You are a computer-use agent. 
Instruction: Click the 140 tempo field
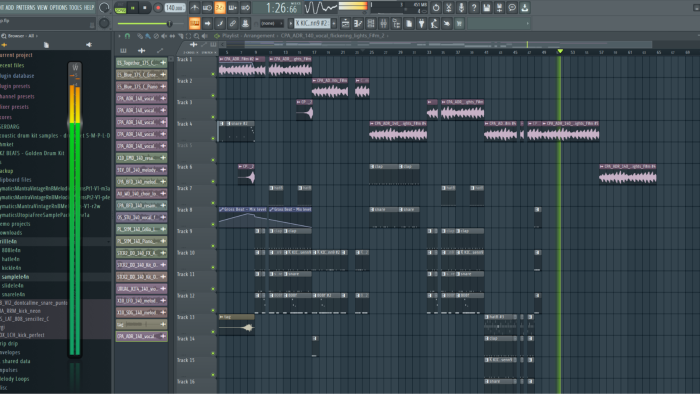click(x=175, y=8)
